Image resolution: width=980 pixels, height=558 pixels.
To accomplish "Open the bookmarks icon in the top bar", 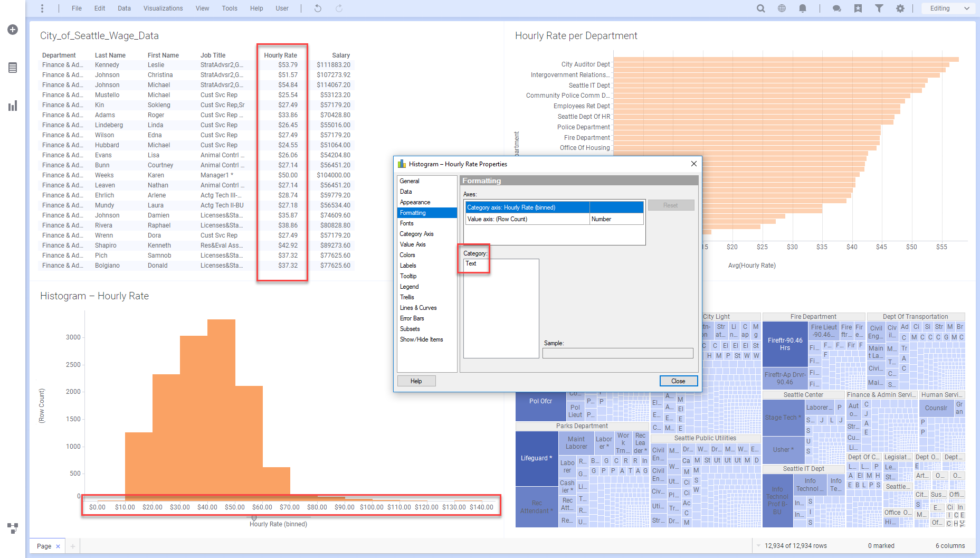I will tap(858, 8).
